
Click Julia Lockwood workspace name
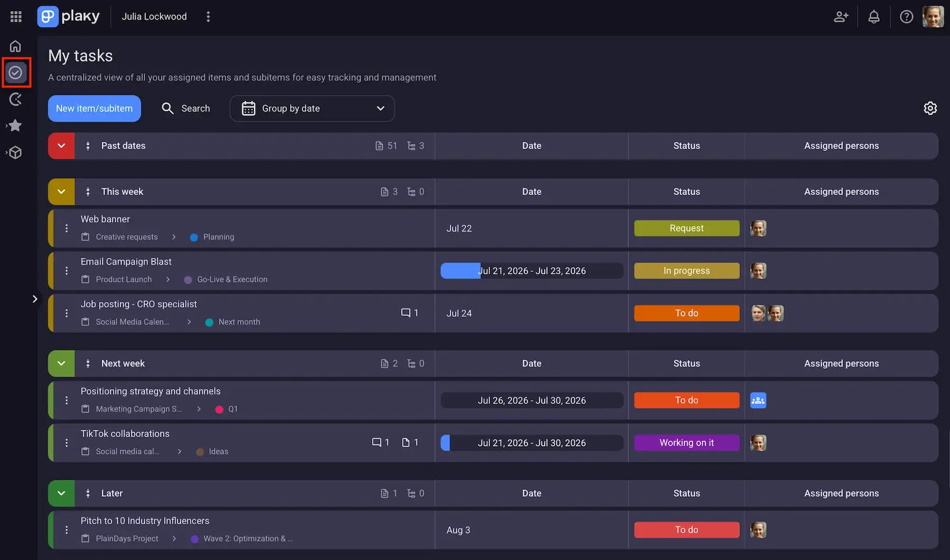tap(154, 16)
